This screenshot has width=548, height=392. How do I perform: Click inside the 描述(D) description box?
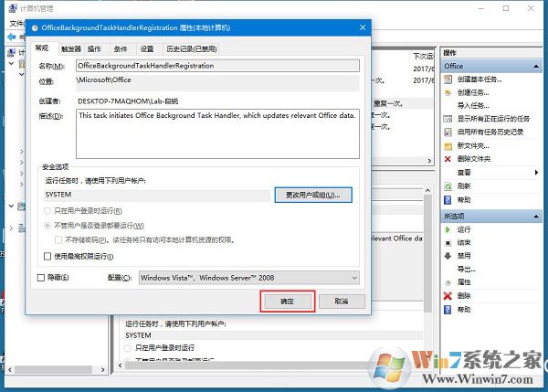coord(217,134)
